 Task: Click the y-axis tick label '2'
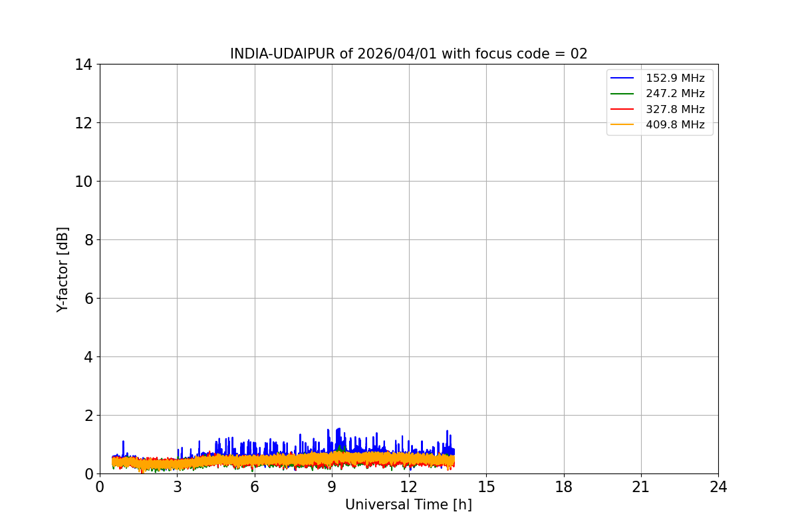[88, 416]
